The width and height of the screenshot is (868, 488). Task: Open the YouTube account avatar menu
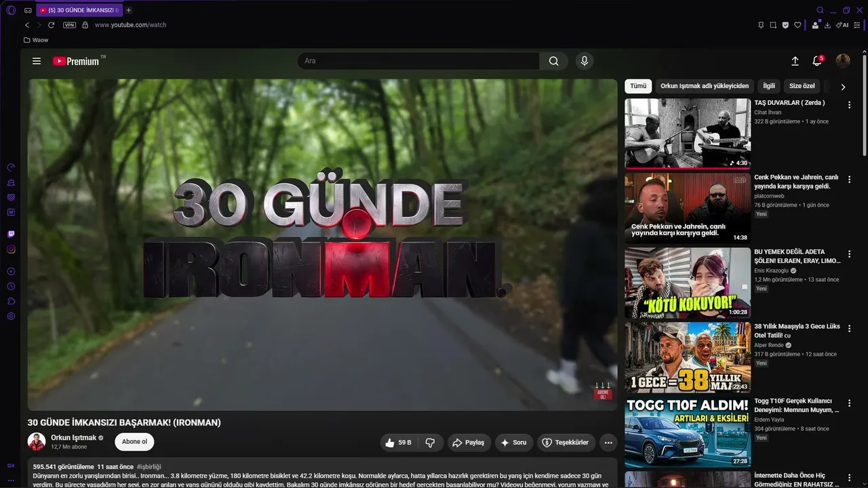click(843, 61)
